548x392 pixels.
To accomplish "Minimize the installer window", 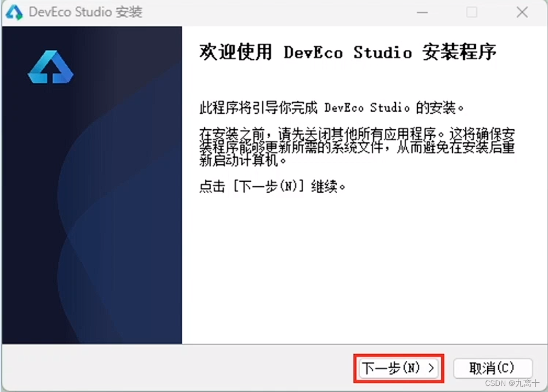I will (422, 11).
